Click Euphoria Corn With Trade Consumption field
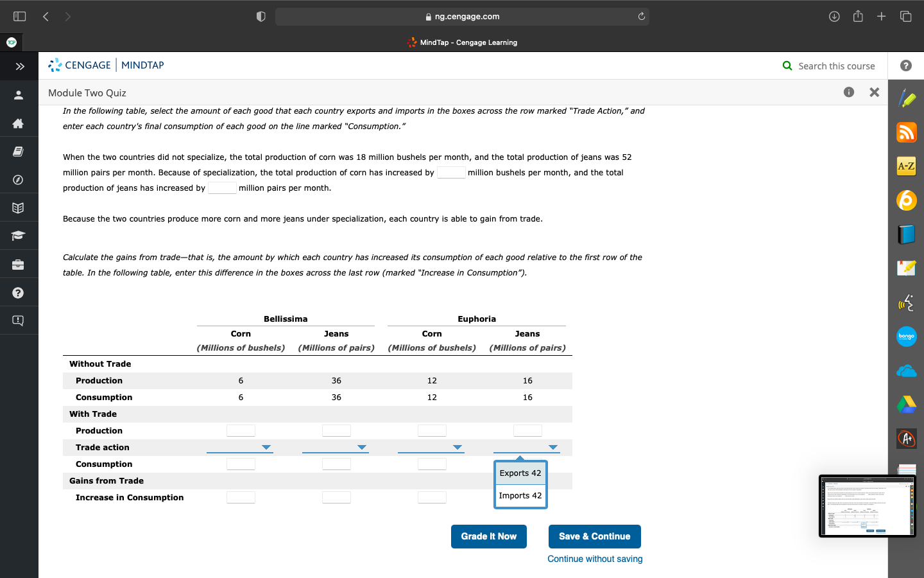 [x=432, y=464]
